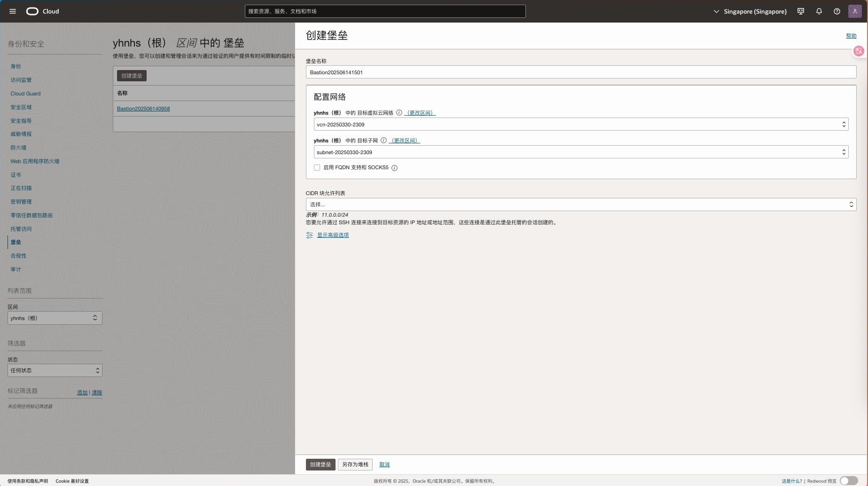The width and height of the screenshot is (868, 486).
Task: Open the compartment yhnhs (根) dropdown
Action: click(x=55, y=318)
